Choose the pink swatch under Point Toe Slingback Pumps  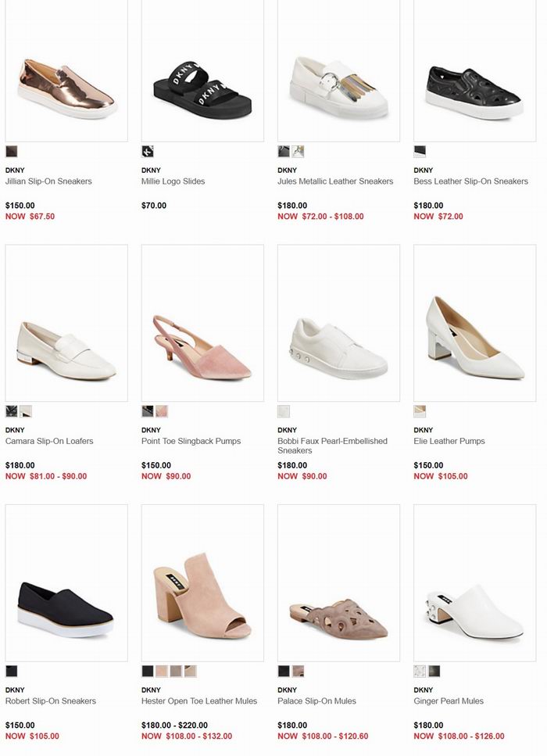tap(162, 410)
